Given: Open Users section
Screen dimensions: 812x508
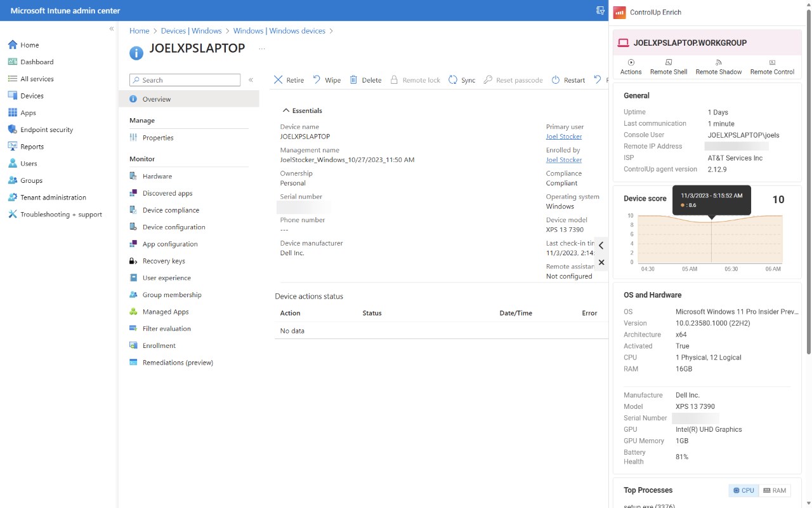Looking at the screenshot, I should (22, 163).
